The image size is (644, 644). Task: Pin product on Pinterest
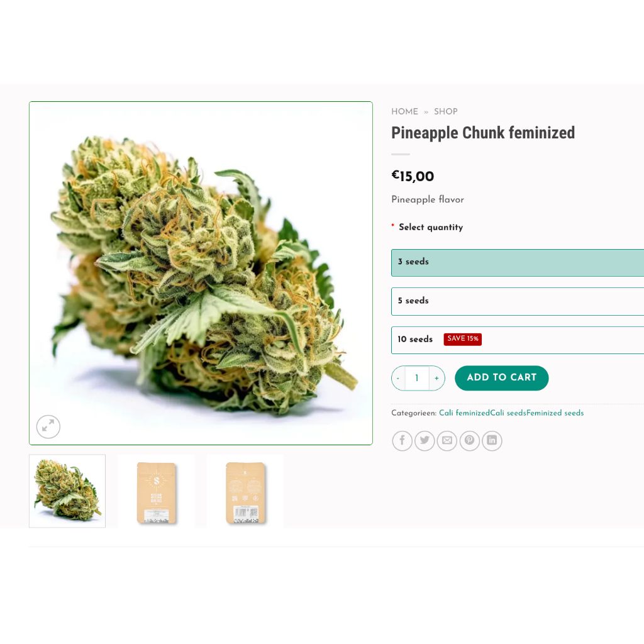[x=469, y=441]
